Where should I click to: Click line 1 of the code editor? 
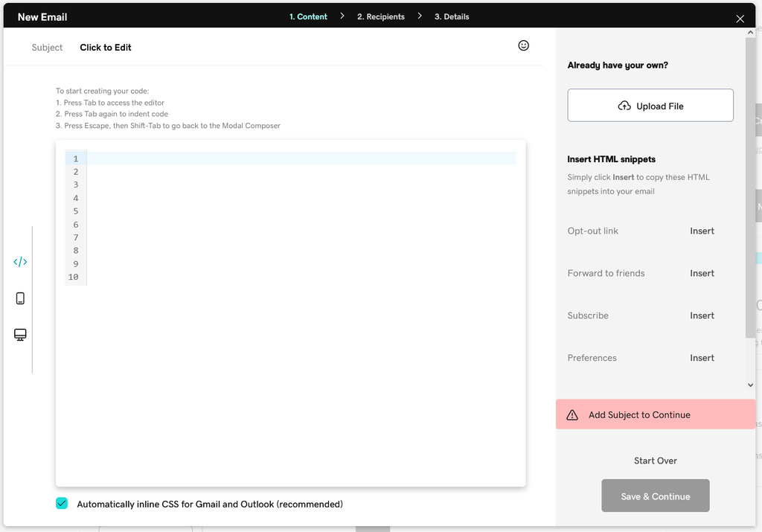click(x=298, y=158)
